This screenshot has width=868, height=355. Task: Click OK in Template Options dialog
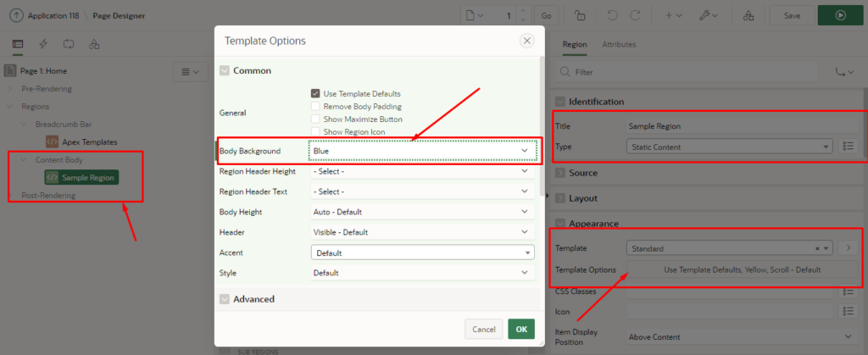click(x=520, y=329)
